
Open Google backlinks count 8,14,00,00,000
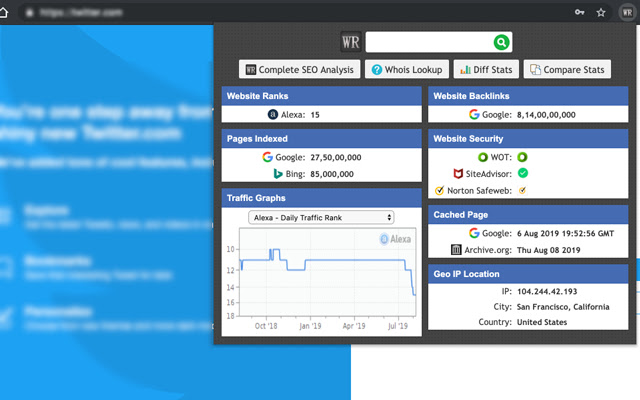pyautogui.click(x=546, y=115)
